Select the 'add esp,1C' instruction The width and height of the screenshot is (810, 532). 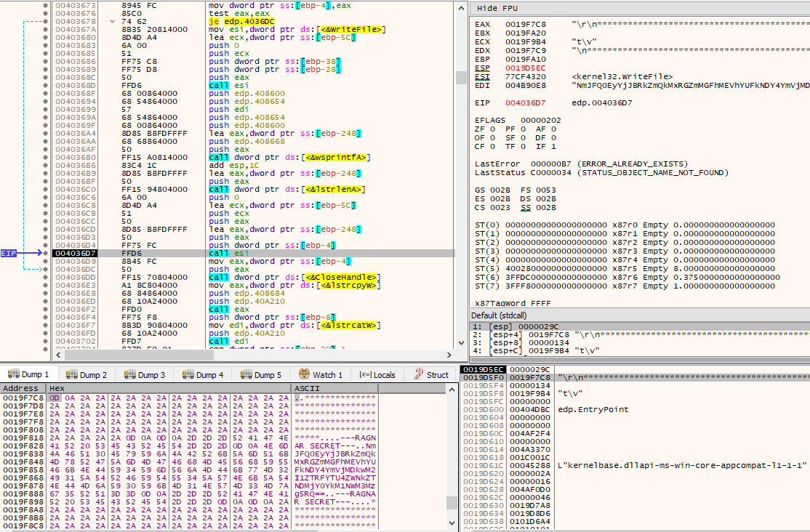pos(234,165)
